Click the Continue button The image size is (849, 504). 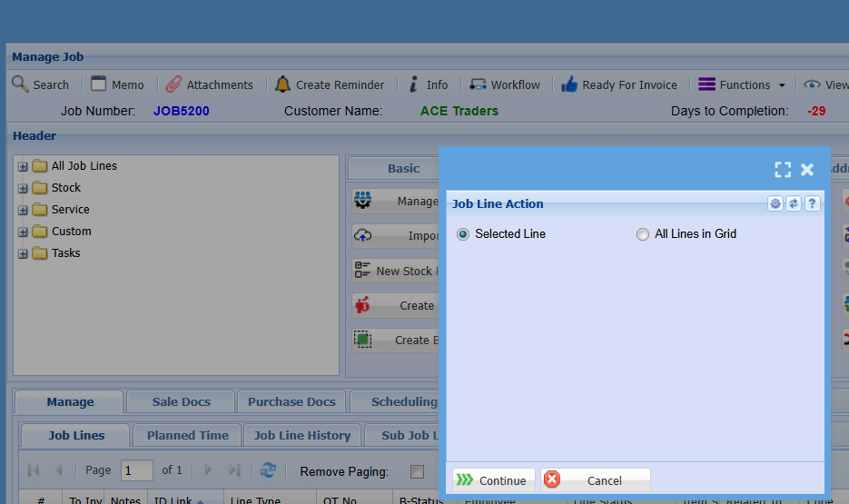493,480
